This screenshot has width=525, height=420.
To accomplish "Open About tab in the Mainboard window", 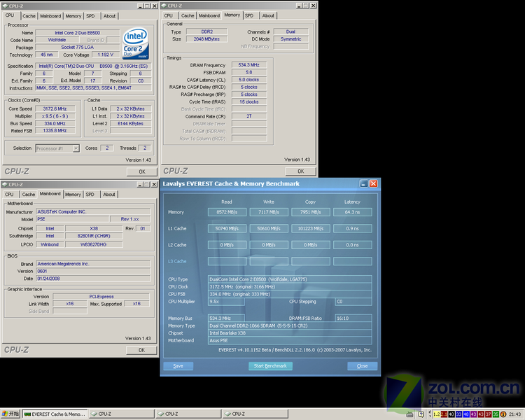I will pyautogui.click(x=108, y=195).
